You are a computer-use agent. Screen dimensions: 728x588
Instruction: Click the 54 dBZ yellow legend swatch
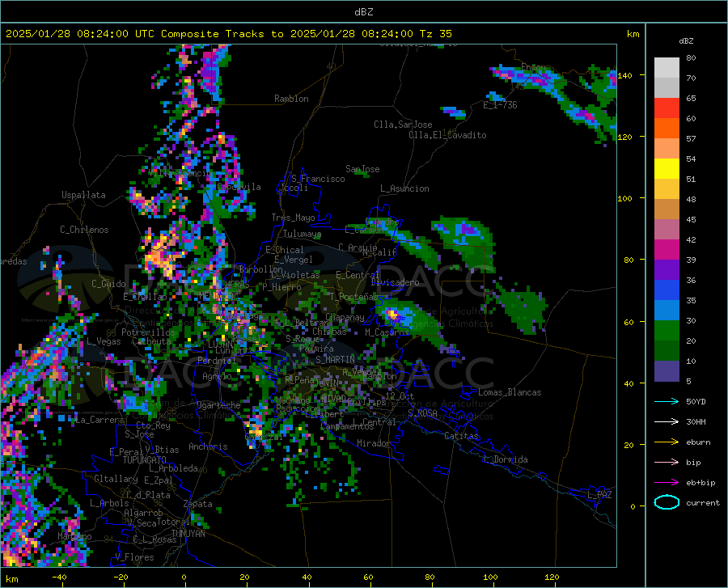[667, 169]
